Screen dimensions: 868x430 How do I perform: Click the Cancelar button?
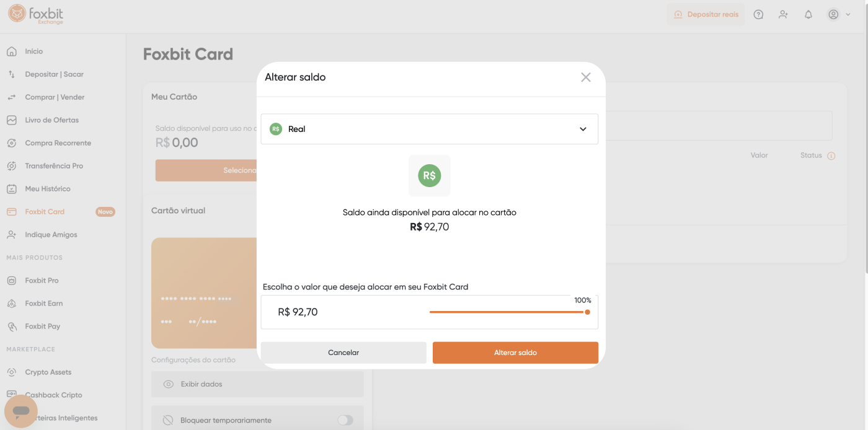pos(343,353)
